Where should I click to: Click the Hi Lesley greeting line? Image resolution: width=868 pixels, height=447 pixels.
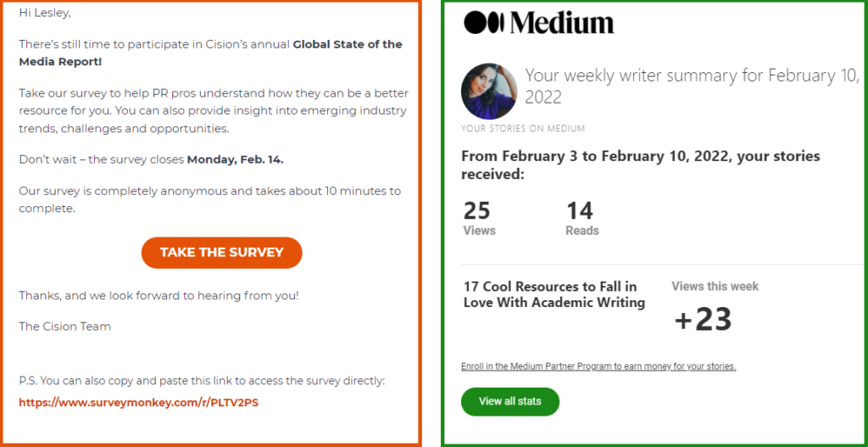[x=45, y=14]
